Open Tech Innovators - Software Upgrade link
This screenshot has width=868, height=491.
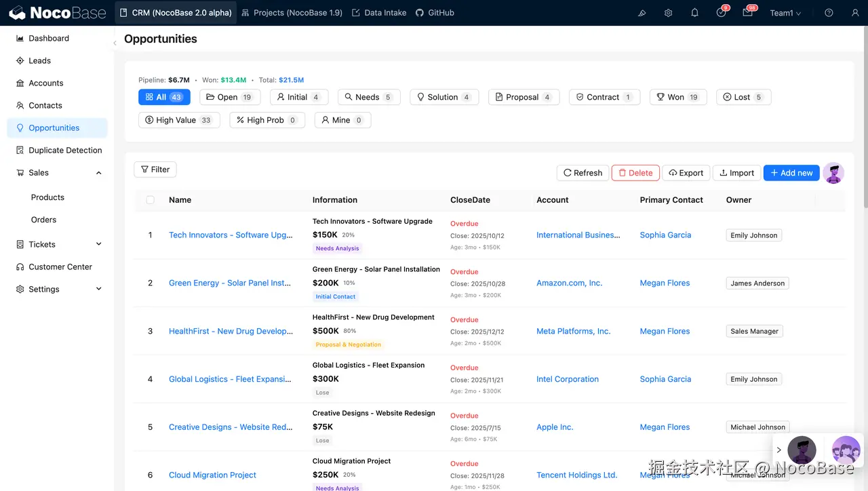pyautogui.click(x=231, y=235)
